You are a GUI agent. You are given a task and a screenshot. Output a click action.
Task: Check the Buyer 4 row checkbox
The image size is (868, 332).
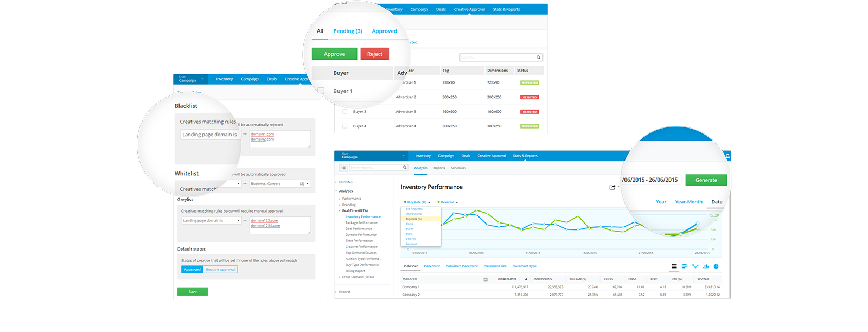click(344, 126)
